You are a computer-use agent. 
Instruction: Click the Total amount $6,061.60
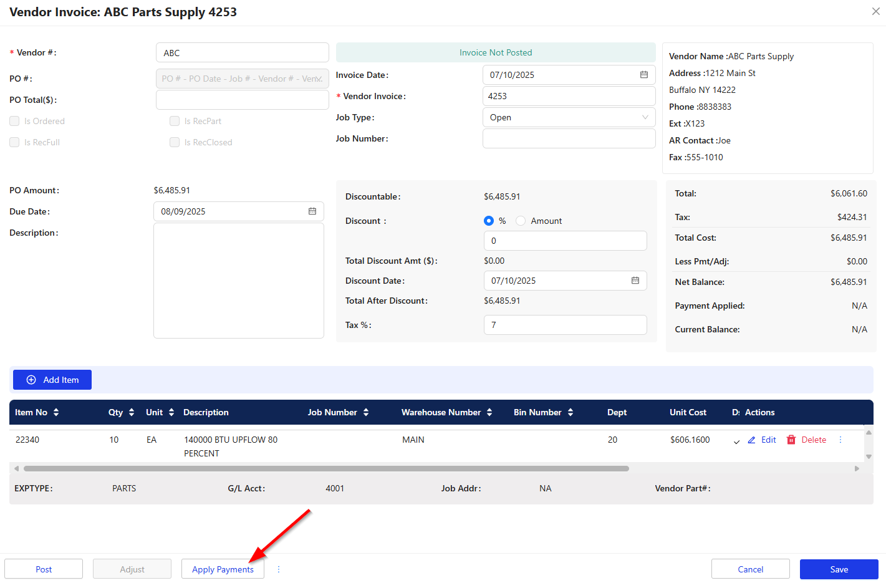tap(849, 193)
